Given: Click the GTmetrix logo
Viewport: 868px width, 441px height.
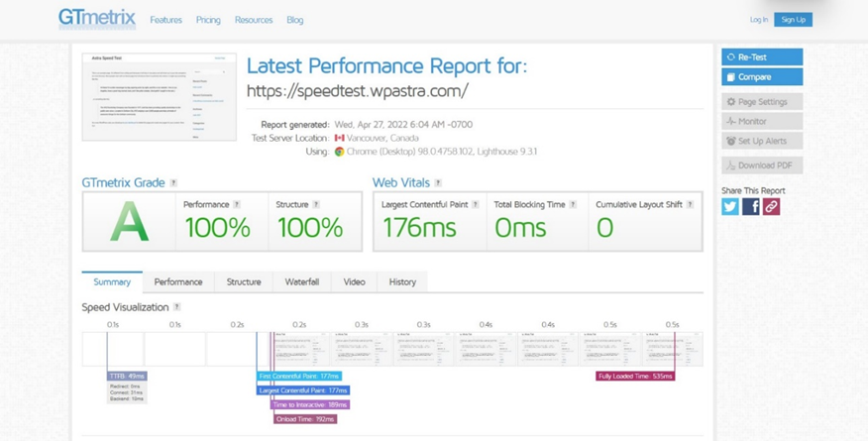Looking at the screenshot, I should pos(97,19).
